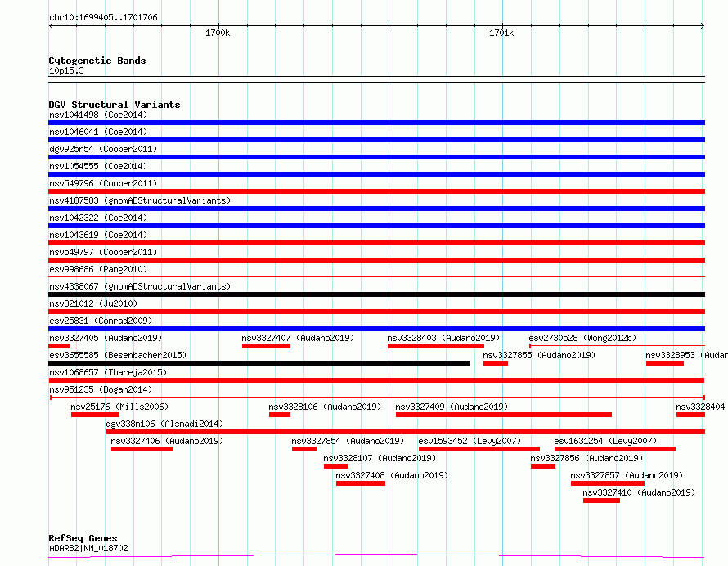Click the 1701k ruler position marker
The height and width of the screenshot is (566, 728).
click(x=501, y=33)
